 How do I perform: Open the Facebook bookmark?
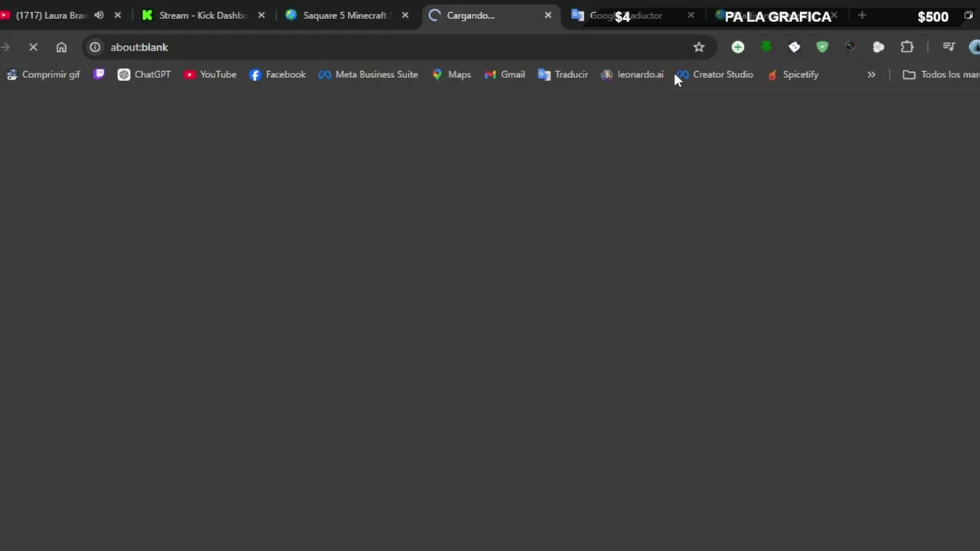click(x=277, y=74)
